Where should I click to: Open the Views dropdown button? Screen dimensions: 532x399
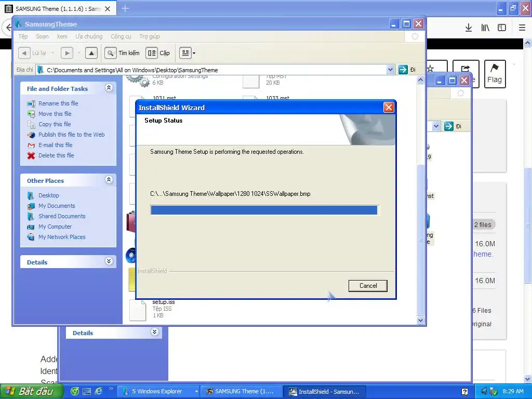pyautogui.click(x=187, y=53)
